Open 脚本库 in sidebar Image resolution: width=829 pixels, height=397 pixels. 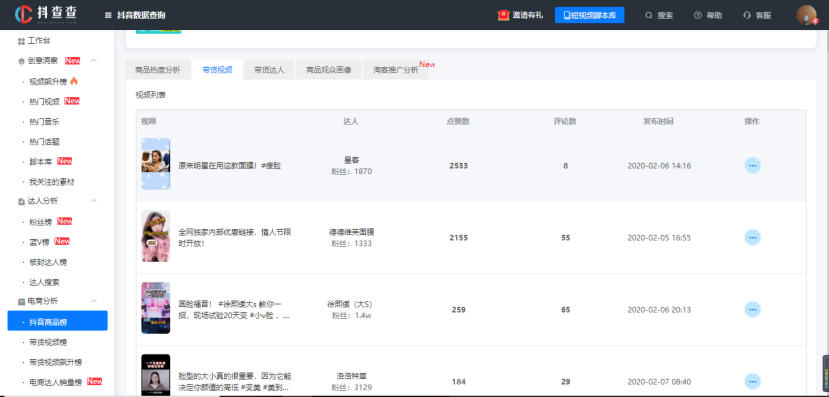[41, 162]
